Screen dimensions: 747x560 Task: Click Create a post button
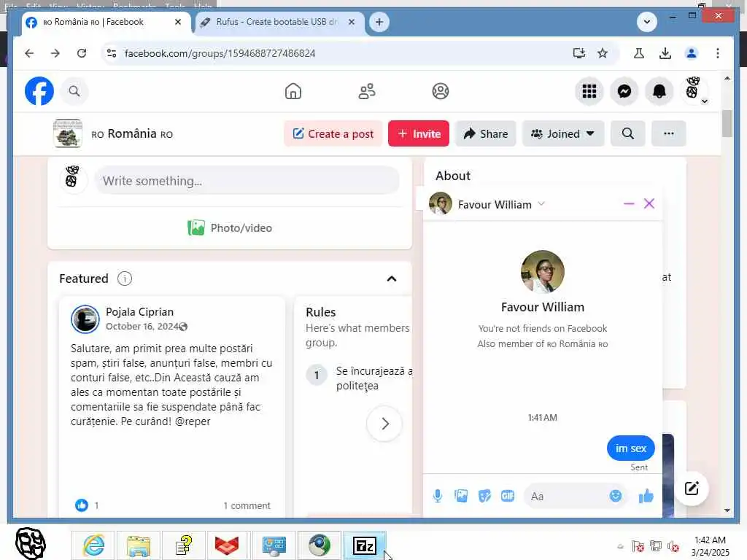(x=333, y=134)
